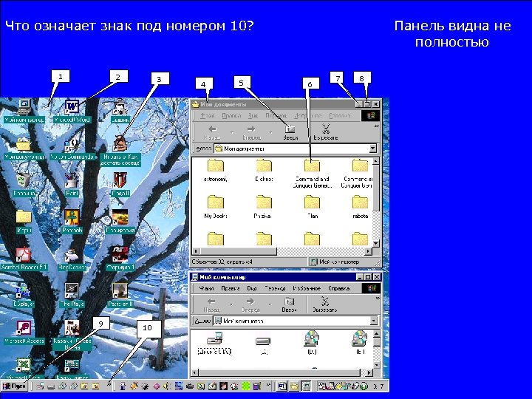532x399 pixels.
Task: Open the Файл menu in Мой компьютер
Action: [x=206, y=288]
